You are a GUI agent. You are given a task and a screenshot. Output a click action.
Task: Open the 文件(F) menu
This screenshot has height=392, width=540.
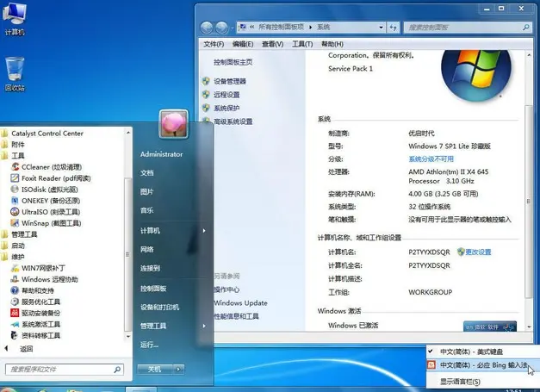214,44
